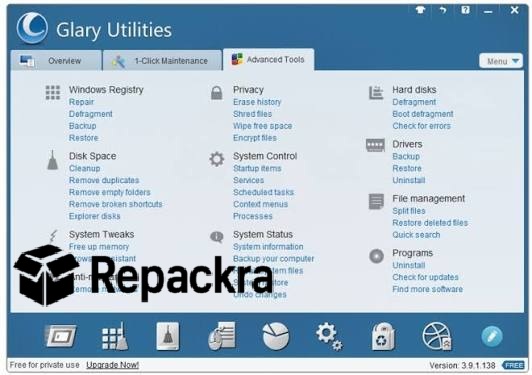Click the File management document icon
The height and width of the screenshot is (375, 532).
(376, 202)
